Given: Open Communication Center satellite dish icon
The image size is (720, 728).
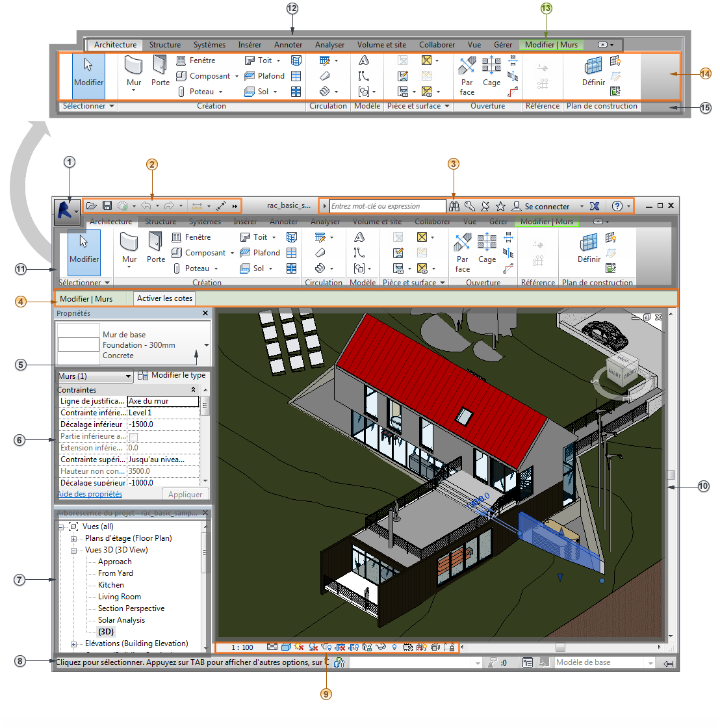Looking at the screenshot, I should pyautogui.click(x=485, y=206).
